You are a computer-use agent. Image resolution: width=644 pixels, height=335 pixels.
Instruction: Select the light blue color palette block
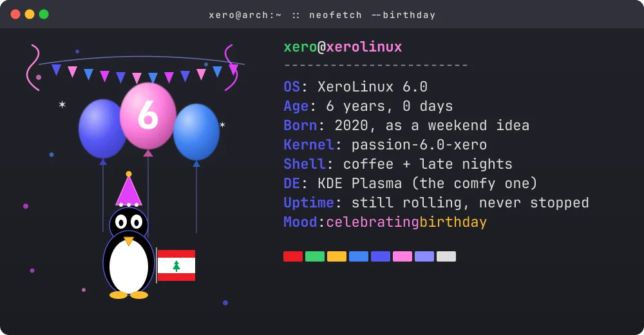[359, 256]
